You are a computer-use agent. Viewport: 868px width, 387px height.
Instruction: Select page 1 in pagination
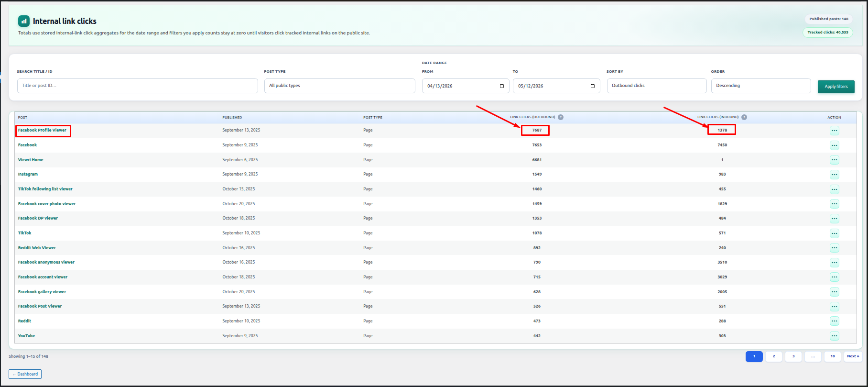click(x=754, y=356)
